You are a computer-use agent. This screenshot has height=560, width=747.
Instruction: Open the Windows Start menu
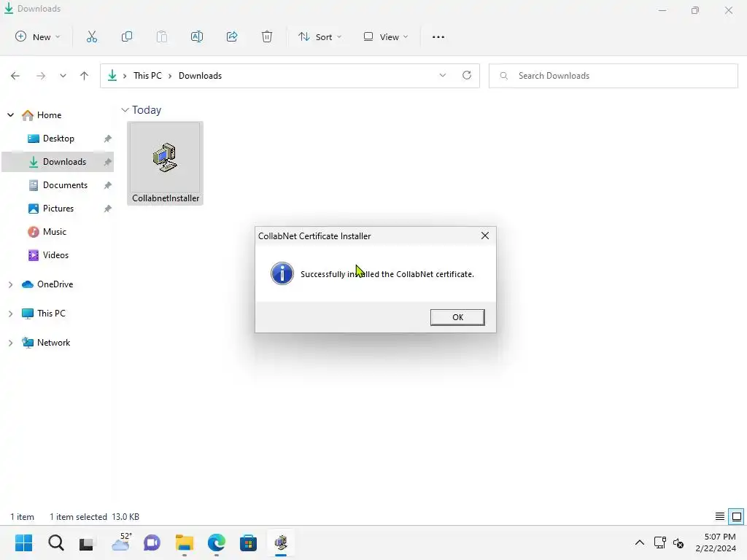(x=23, y=542)
